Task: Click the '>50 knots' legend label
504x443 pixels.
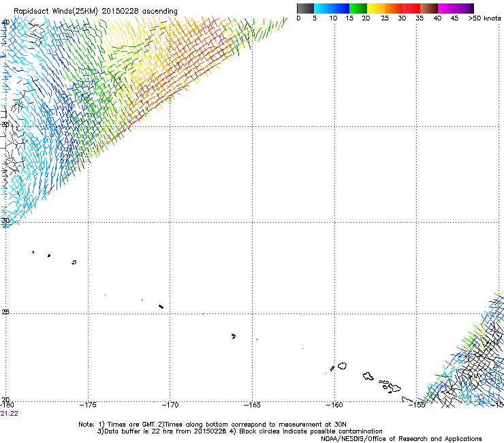Action: click(x=484, y=18)
